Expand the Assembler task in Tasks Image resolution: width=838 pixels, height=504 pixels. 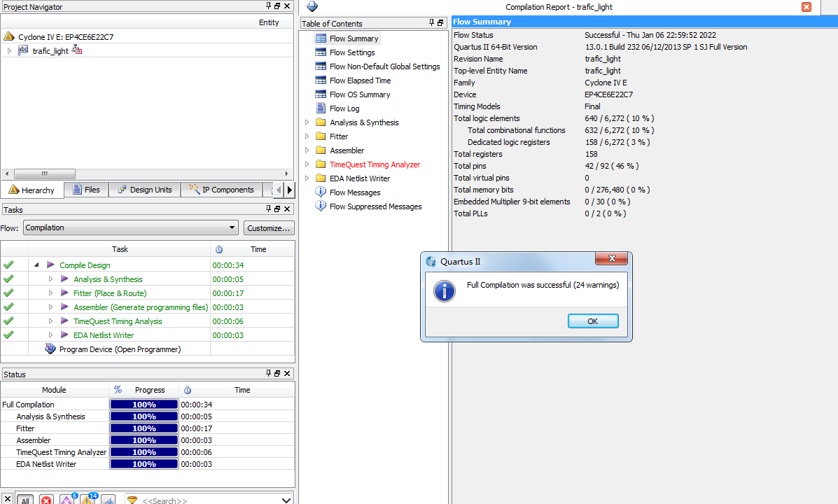pos(51,307)
